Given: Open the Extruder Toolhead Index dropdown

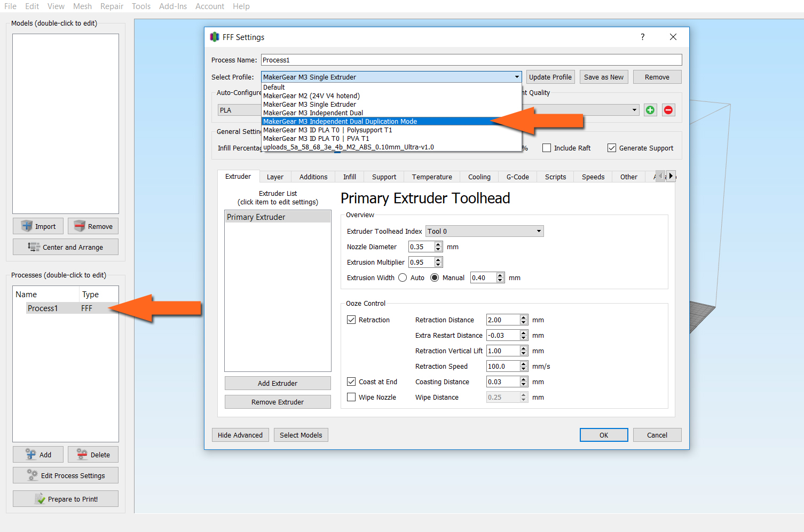Looking at the screenshot, I should (484, 231).
